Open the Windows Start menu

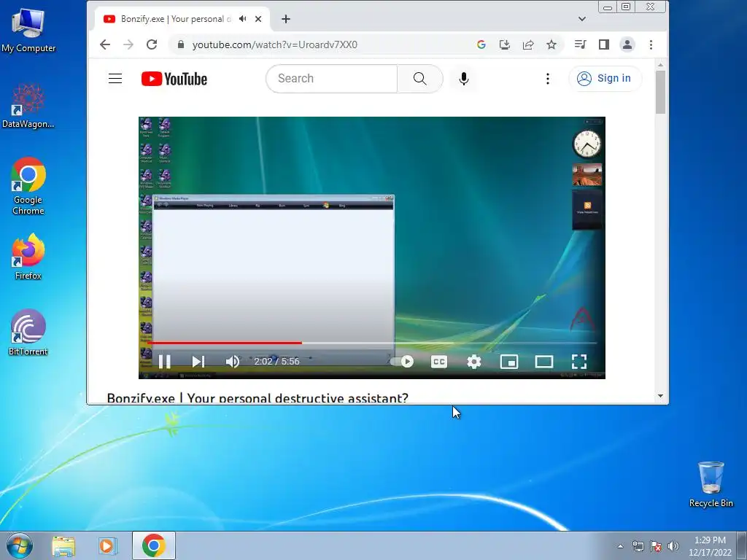20,545
